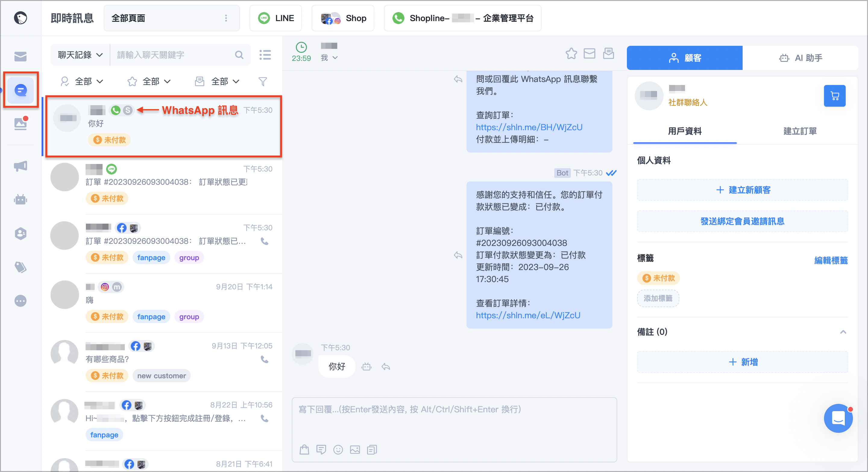Select the AI 助手 tab
The width and height of the screenshot is (868, 472).
click(x=800, y=58)
